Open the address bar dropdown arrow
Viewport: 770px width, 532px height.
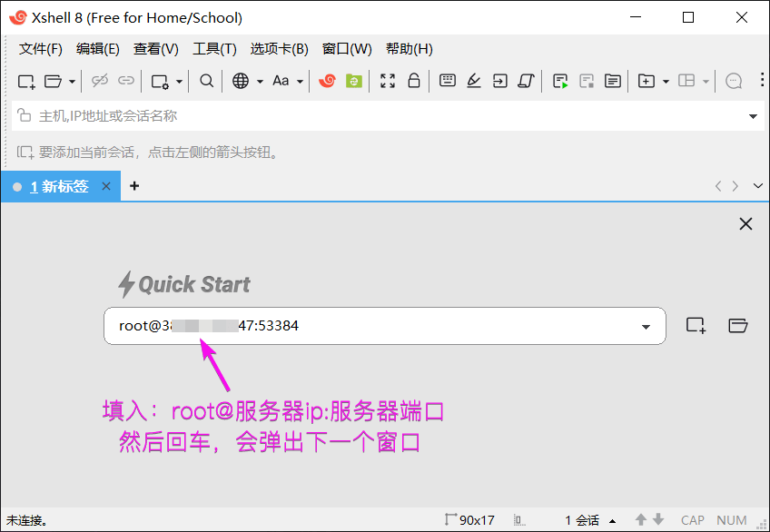(753, 116)
